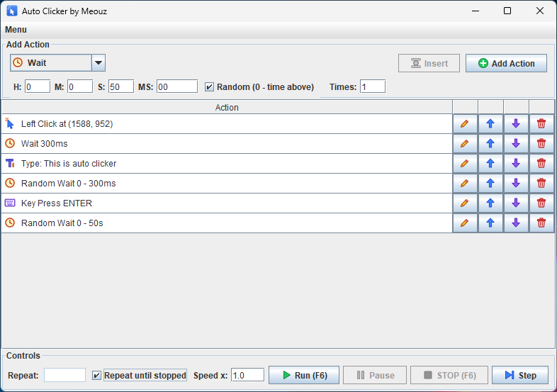Move Random Wait 0 - 300ms row down
This screenshot has width=557, height=392.
(x=516, y=184)
